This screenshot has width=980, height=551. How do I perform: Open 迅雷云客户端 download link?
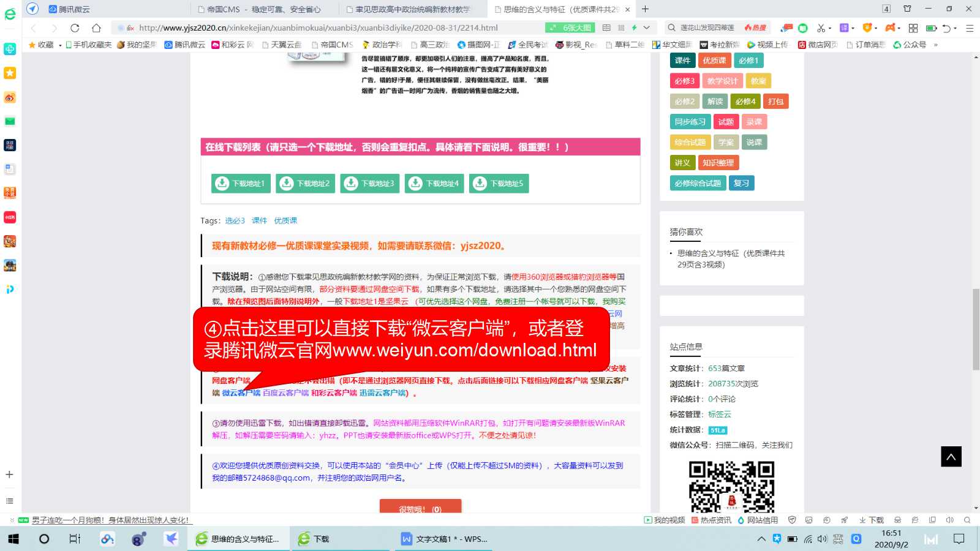tap(382, 393)
